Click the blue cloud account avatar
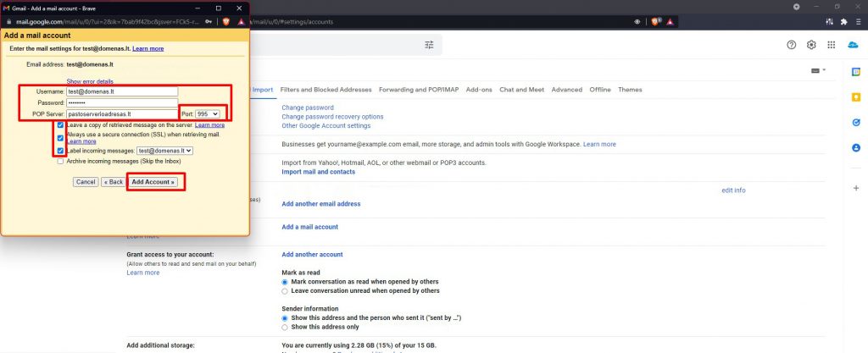868x353 pixels. pos(853,45)
